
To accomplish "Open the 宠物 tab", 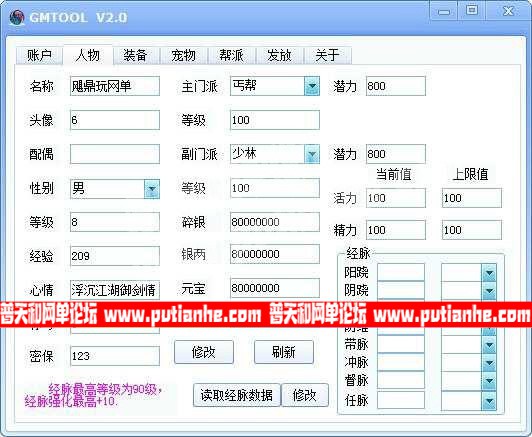I will coord(183,55).
